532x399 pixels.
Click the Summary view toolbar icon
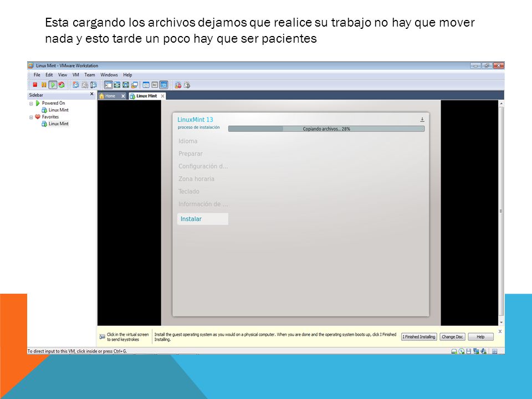[146, 85]
